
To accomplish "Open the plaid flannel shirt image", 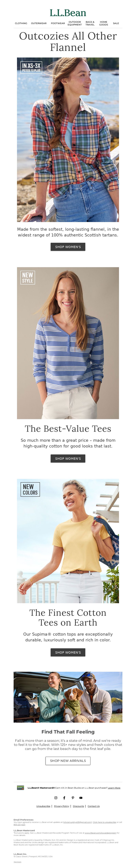I will [x=68, y=139].
